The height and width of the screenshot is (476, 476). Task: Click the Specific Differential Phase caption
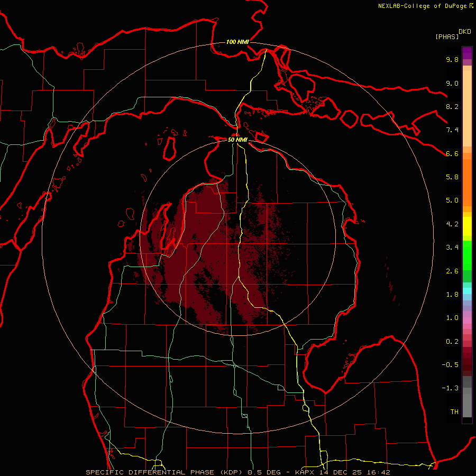[166, 472]
